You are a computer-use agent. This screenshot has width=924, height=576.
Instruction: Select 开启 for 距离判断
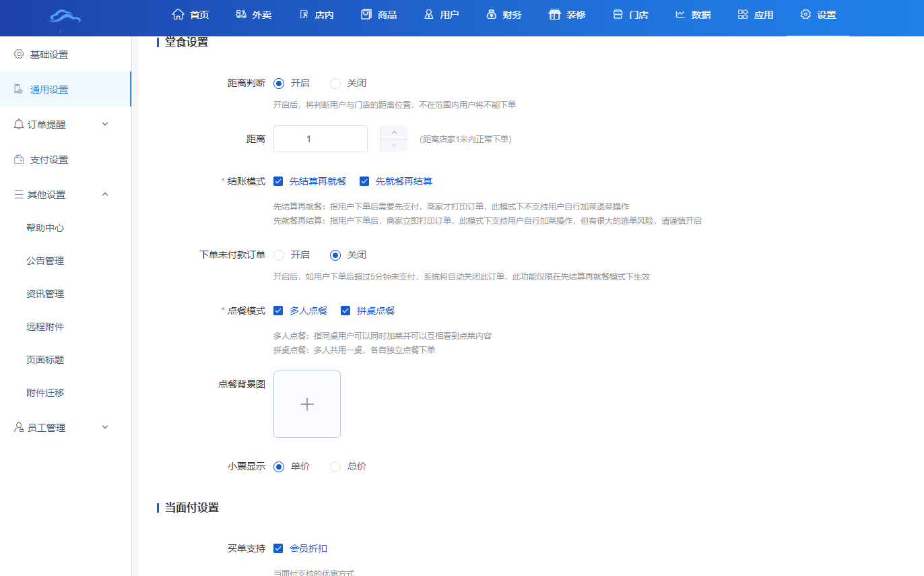pyautogui.click(x=279, y=84)
